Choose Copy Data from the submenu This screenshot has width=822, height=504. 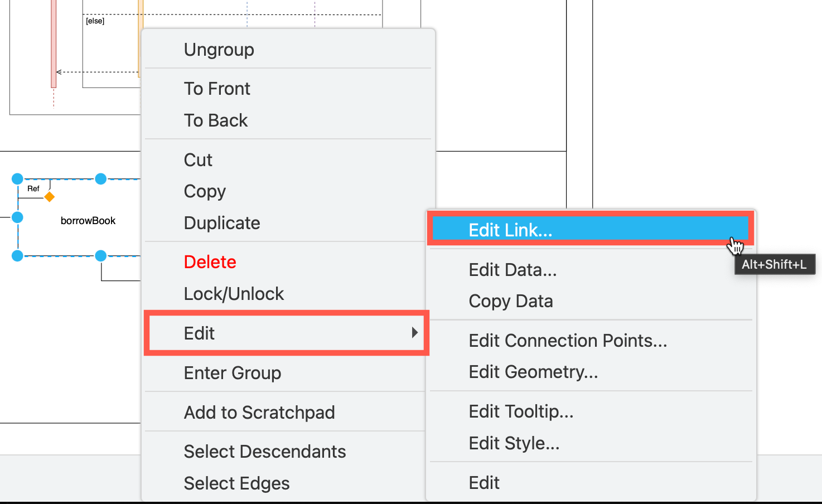[510, 301]
